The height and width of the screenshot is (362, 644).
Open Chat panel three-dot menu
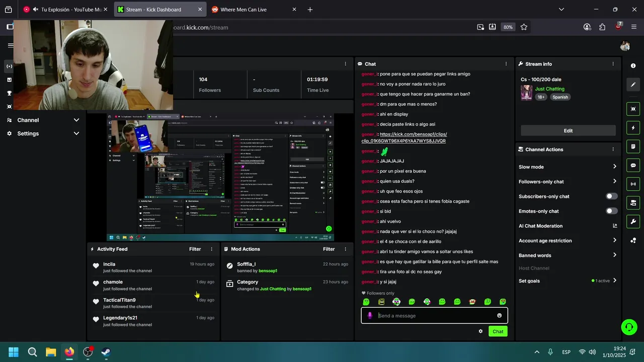tap(506, 64)
